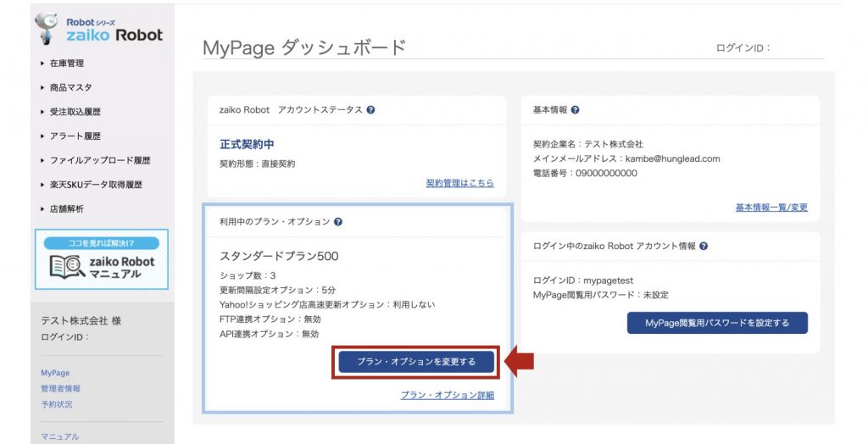Open 基本情報一覧/変更 link
The image size is (868, 444).
(771, 207)
